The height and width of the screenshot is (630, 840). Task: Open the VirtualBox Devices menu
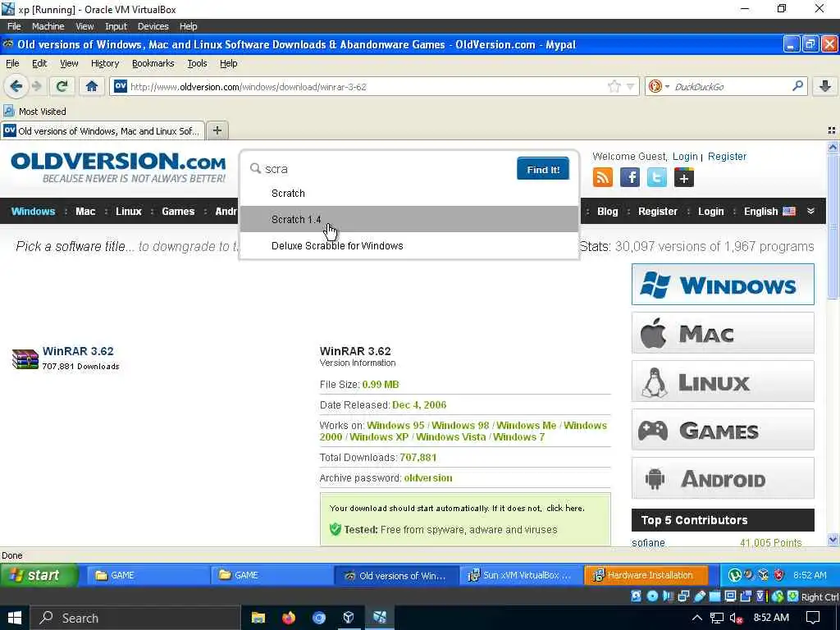(x=153, y=26)
